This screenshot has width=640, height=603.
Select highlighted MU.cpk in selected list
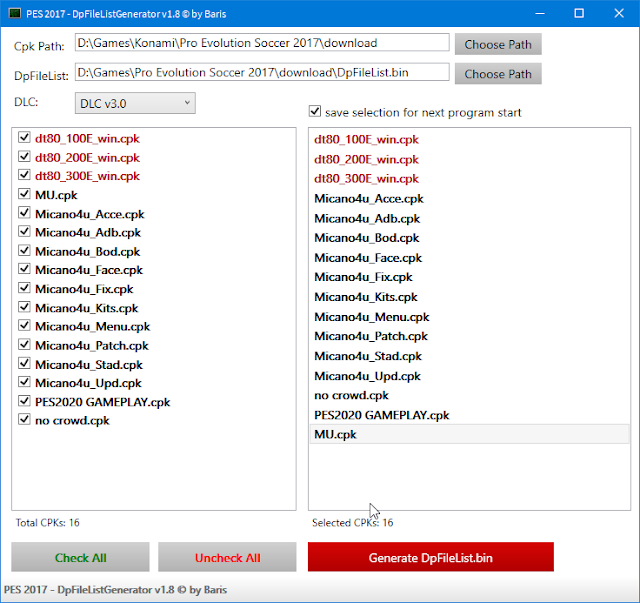pyautogui.click(x=469, y=434)
